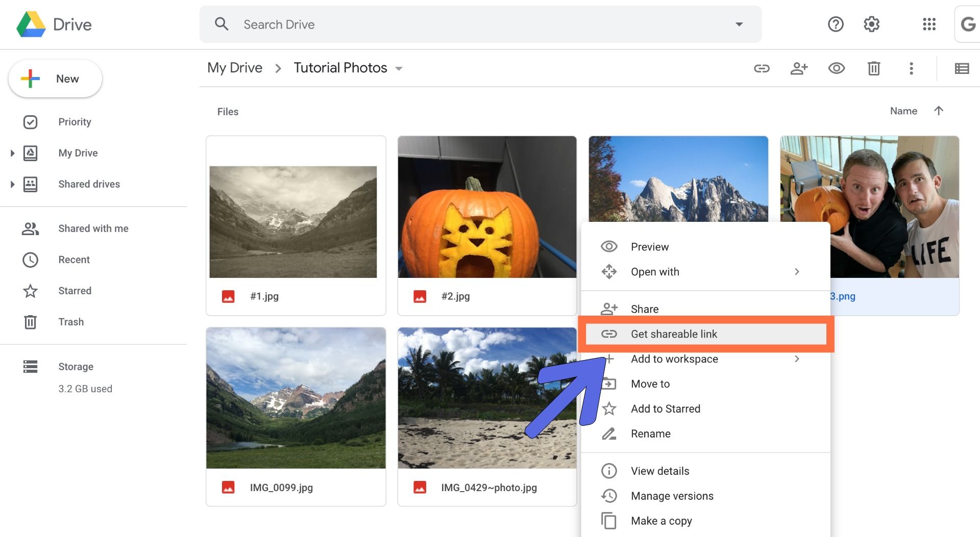Toggle the preview eye icon in toolbar

click(x=836, y=68)
